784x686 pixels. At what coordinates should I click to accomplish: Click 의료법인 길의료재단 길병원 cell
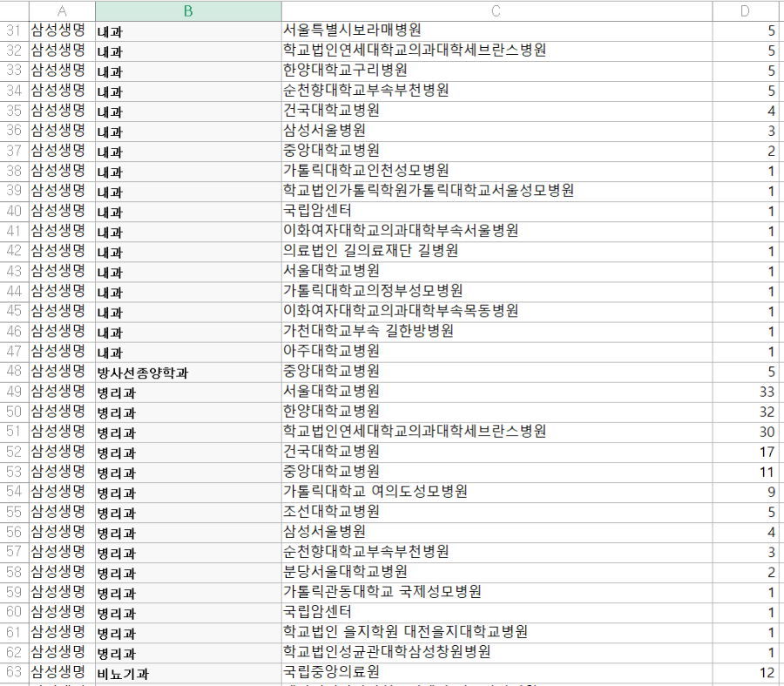(497, 252)
